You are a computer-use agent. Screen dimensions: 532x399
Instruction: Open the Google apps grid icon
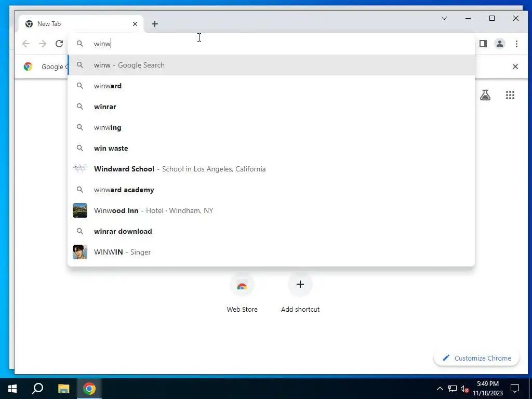pos(510,95)
